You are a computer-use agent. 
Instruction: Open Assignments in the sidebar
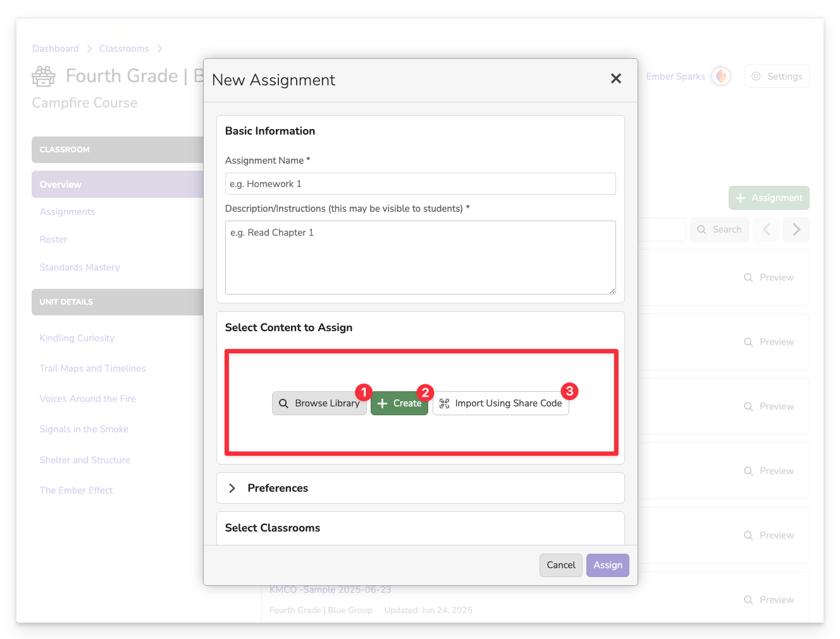point(67,212)
